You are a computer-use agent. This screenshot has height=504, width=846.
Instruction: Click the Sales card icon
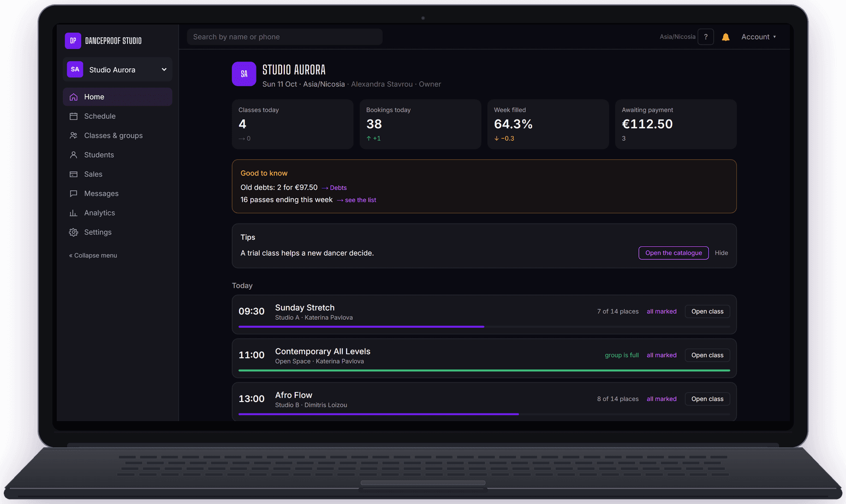click(74, 175)
